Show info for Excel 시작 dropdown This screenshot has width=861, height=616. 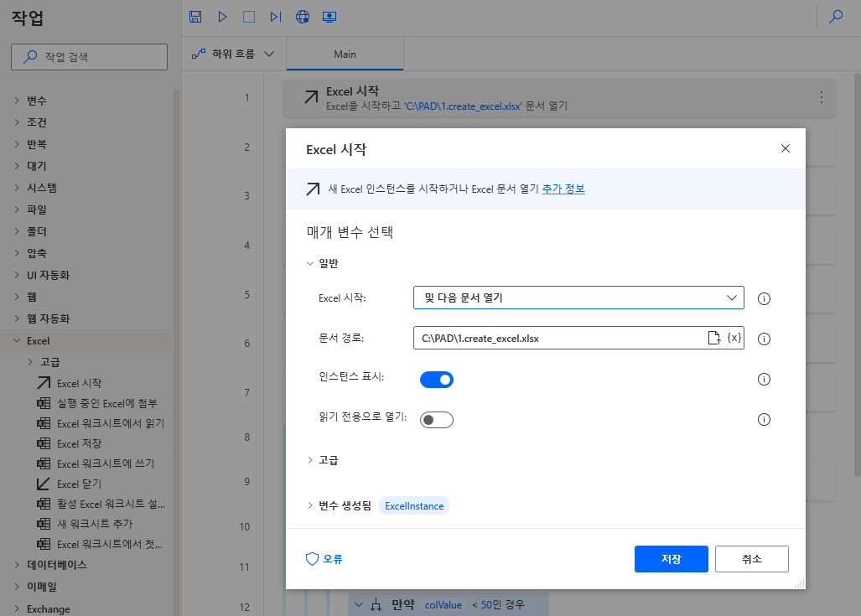coord(764,298)
